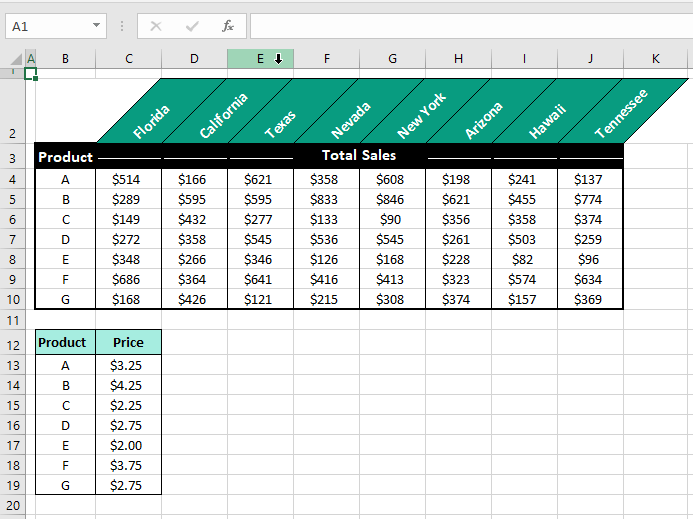This screenshot has height=519, width=693.
Task: Select column J header
Action: point(590,59)
